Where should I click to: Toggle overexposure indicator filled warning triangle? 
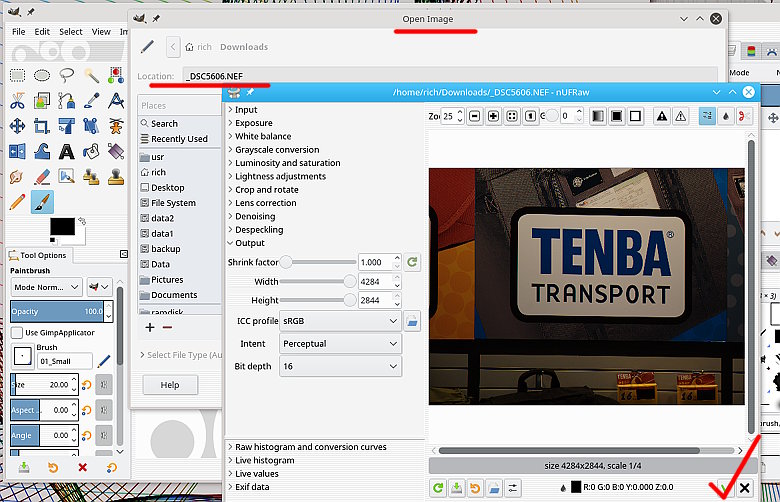click(x=662, y=116)
